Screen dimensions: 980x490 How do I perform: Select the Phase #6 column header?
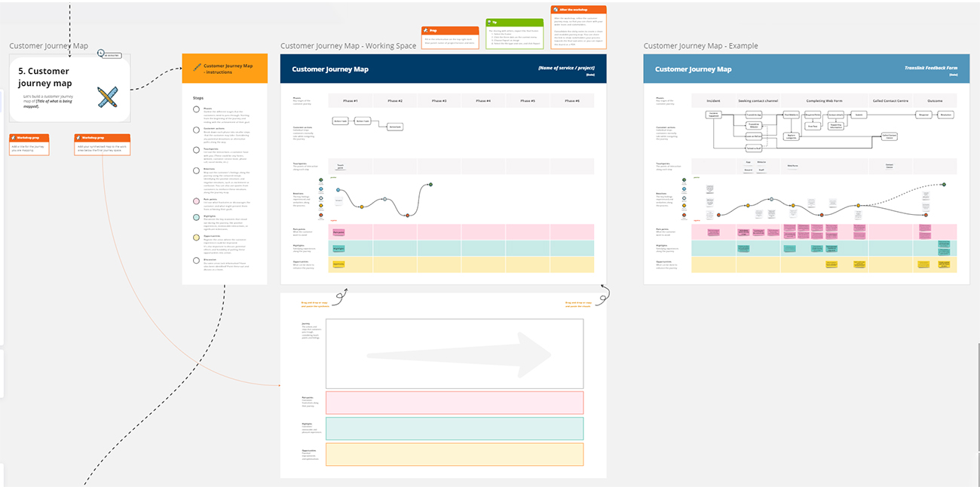574,100
